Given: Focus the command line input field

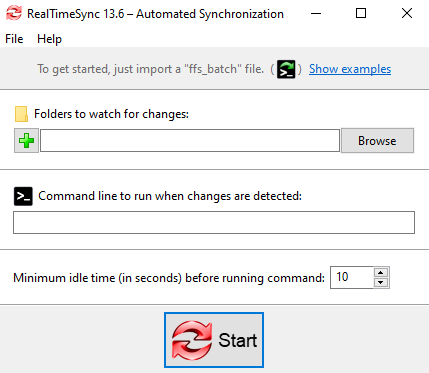Looking at the screenshot, I should tap(214, 222).
